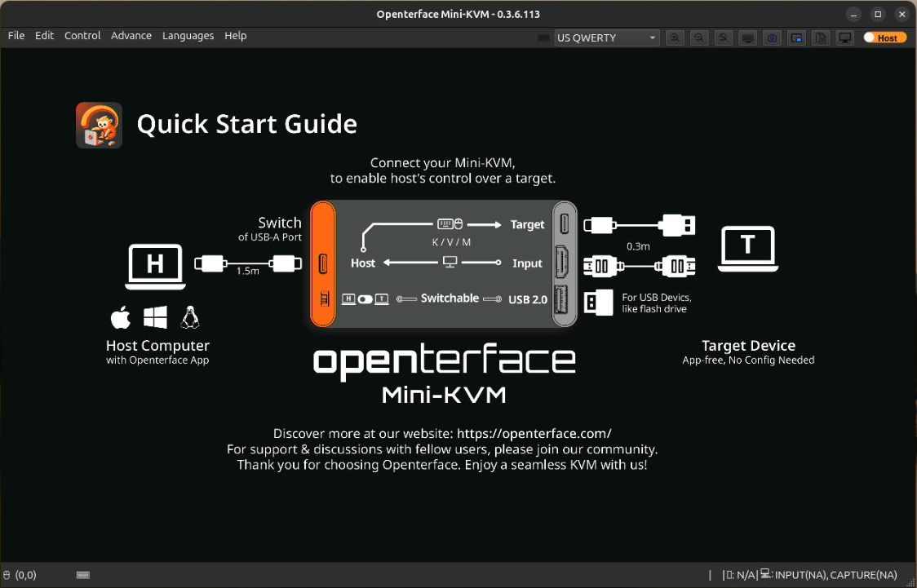Open the Advance menu
The width and height of the screenshot is (917, 588).
click(x=131, y=36)
